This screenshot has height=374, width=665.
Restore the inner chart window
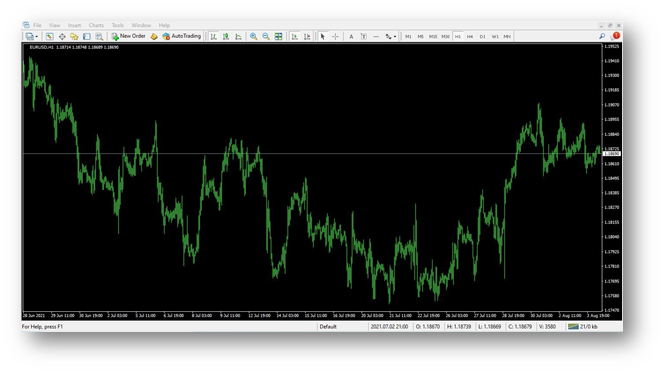[610, 25]
